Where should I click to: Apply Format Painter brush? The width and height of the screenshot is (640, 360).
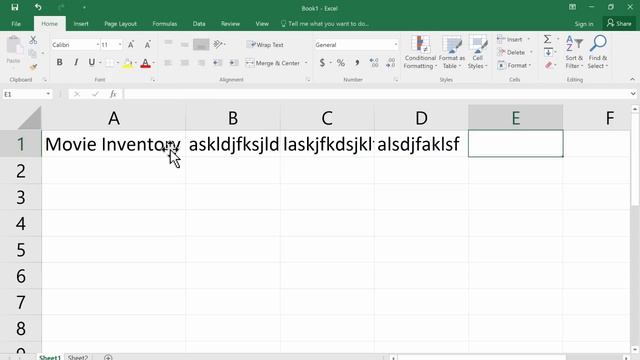33,67
